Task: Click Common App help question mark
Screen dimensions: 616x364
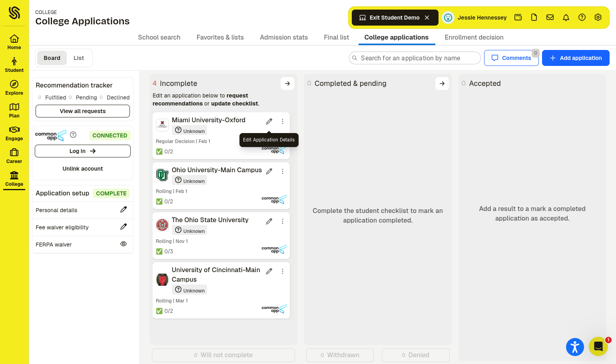Action: (x=73, y=135)
